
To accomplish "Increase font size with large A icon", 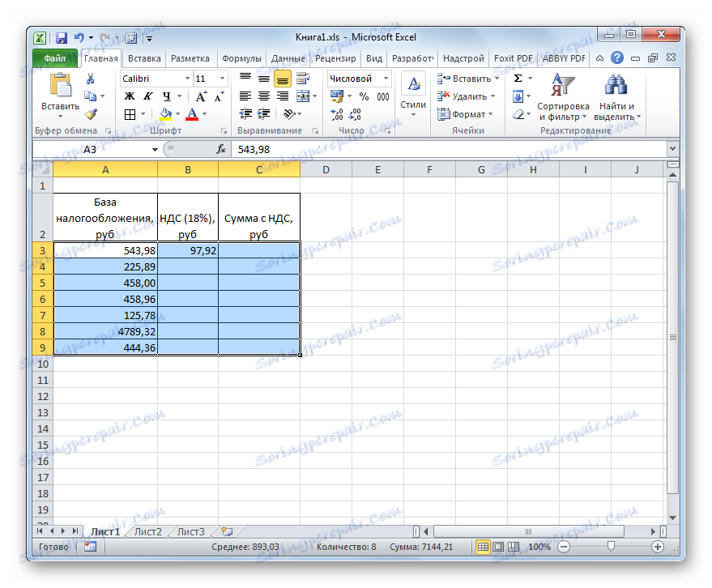I will pyautogui.click(x=201, y=96).
